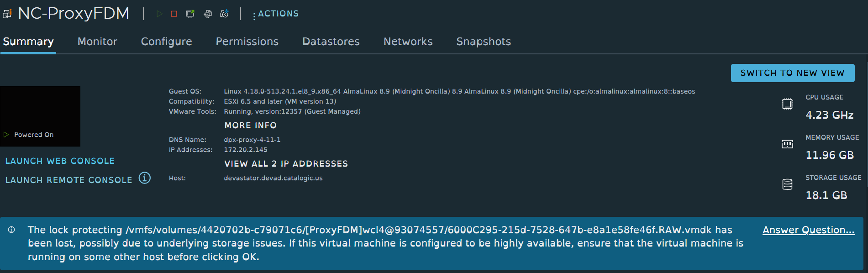Click the CPU usage chip icon
The width and height of the screenshot is (868, 273).
[787, 104]
